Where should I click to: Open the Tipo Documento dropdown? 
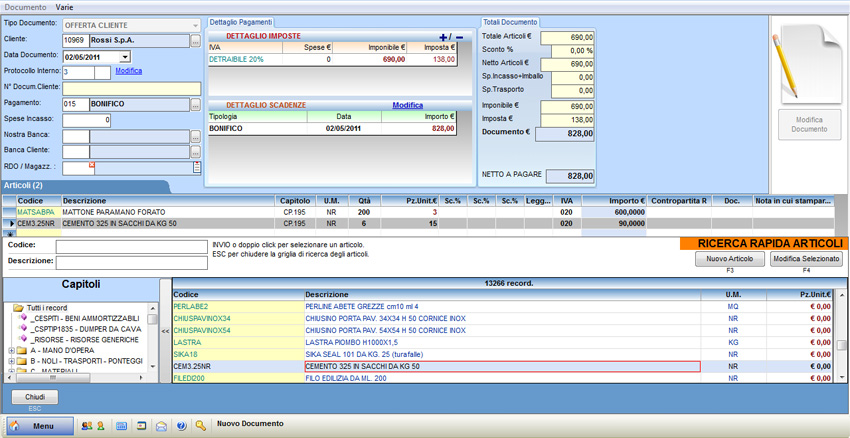pos(195,25)
